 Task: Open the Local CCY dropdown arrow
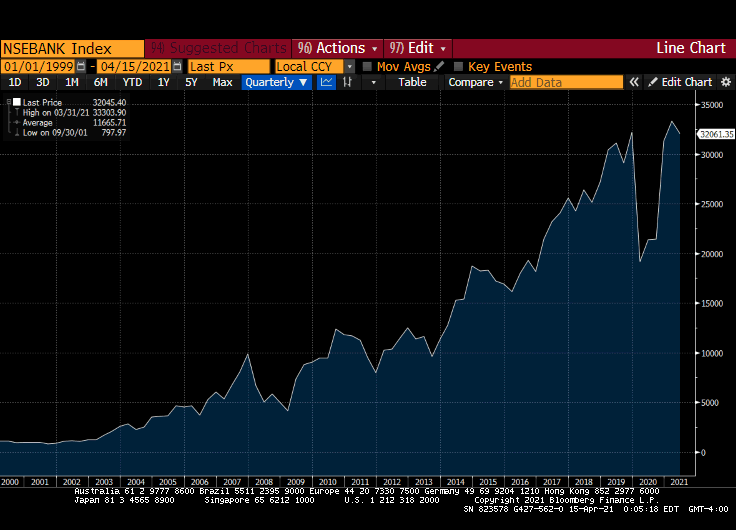coord(349,66)
